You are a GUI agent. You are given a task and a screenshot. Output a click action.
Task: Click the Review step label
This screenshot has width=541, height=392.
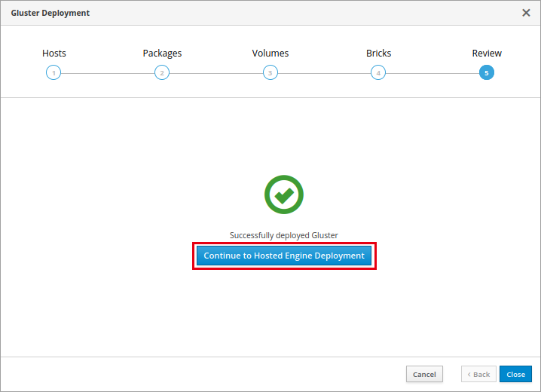point(487,53)
